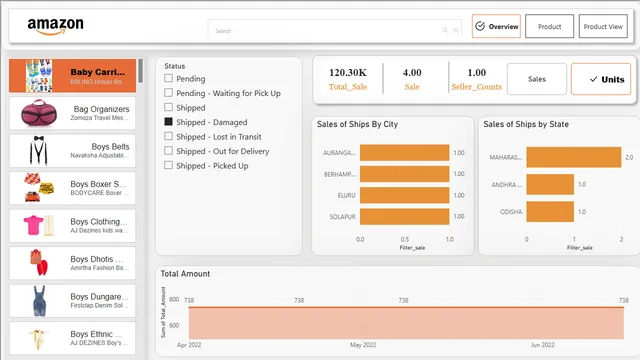
Task: Check Pending - Waiting for Pick Up
Action: point(168,93)
